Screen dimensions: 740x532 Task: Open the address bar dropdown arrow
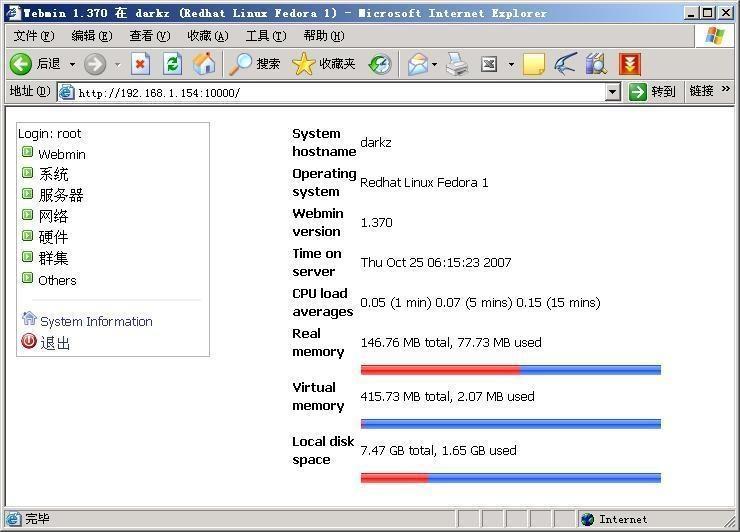pyautogui.click(x=613, y=92)
